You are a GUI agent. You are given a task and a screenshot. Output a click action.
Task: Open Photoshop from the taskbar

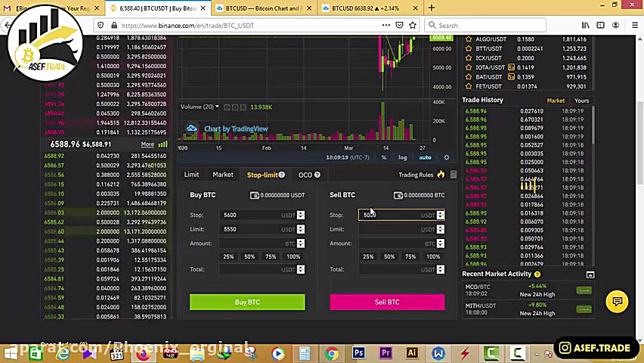358,353
